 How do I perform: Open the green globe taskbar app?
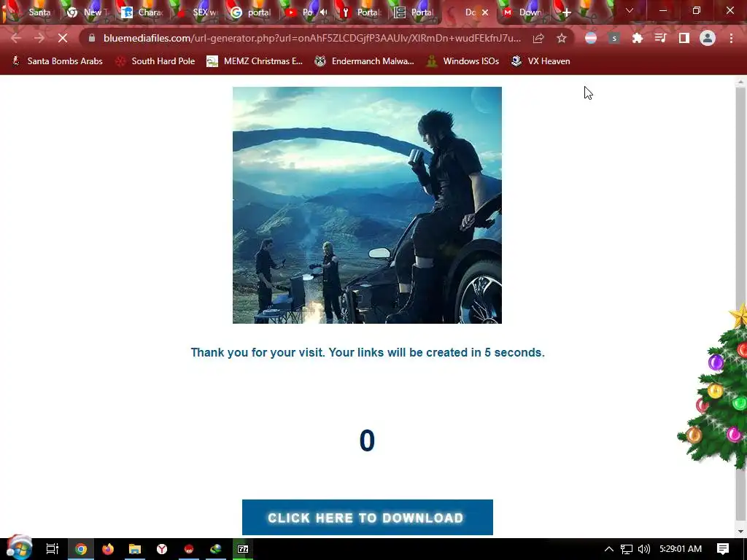tap(216, 549)
